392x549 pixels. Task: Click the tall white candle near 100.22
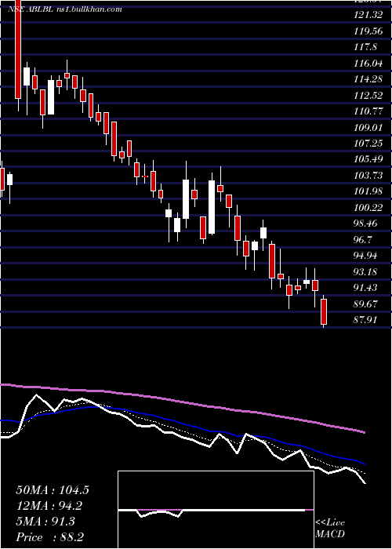pyautogui.click(x=212, y=207)
